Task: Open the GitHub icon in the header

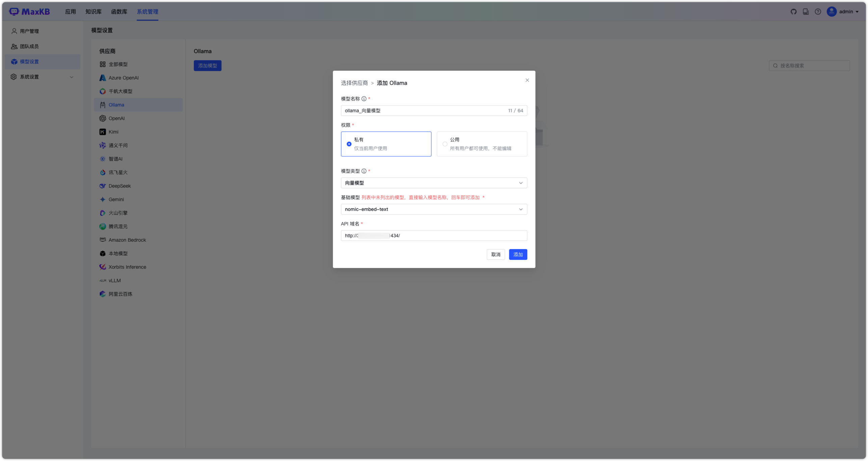Action: tap(793, 11)
